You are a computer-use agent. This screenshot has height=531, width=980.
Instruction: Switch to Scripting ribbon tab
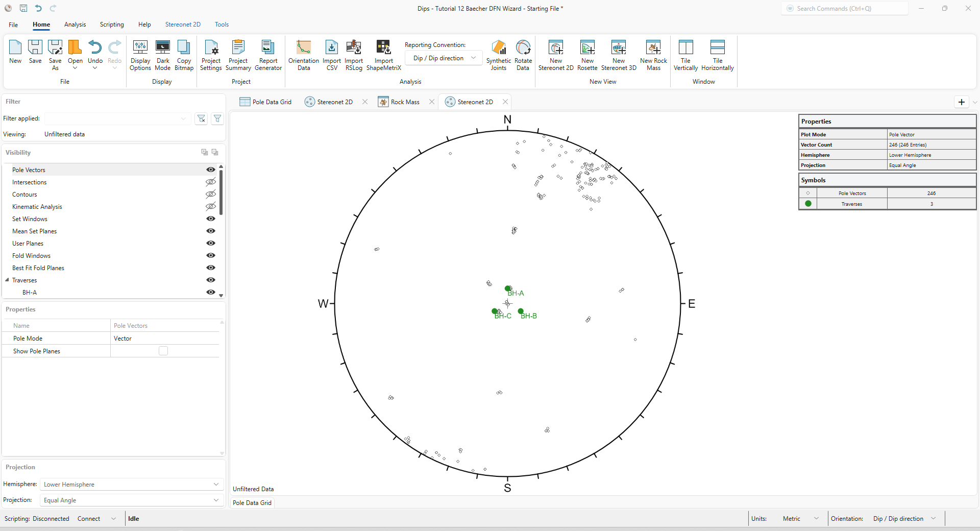click(112, 25)
